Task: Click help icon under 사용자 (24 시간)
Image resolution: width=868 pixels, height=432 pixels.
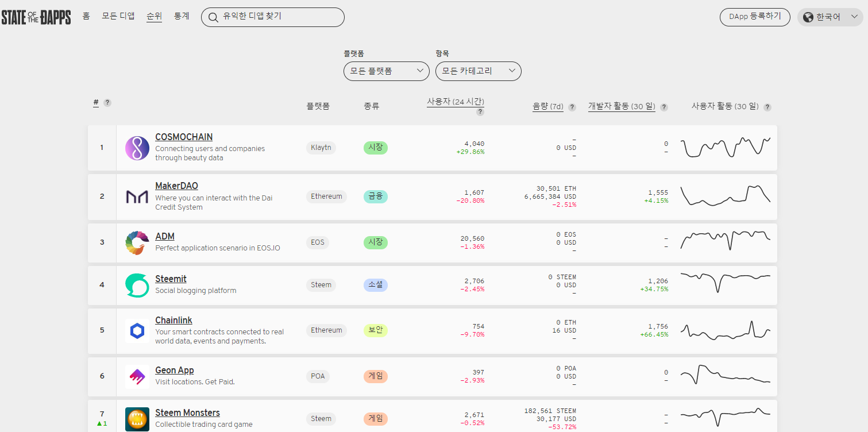Action: 480,112
